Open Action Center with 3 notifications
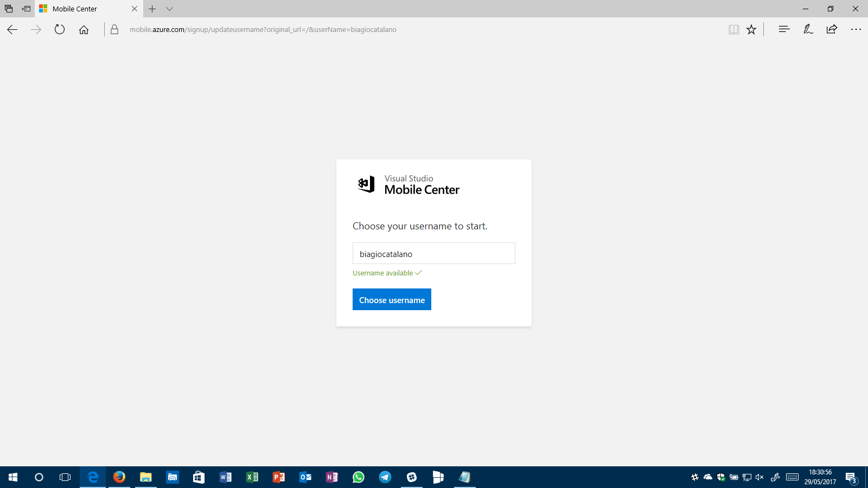Image resolution: width=868 pixels, height=488 pixels. pos(851,477)
